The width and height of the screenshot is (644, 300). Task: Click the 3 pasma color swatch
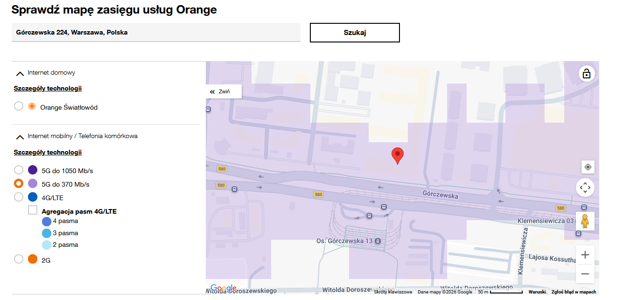pyautogui.click(x=47, y=233)
